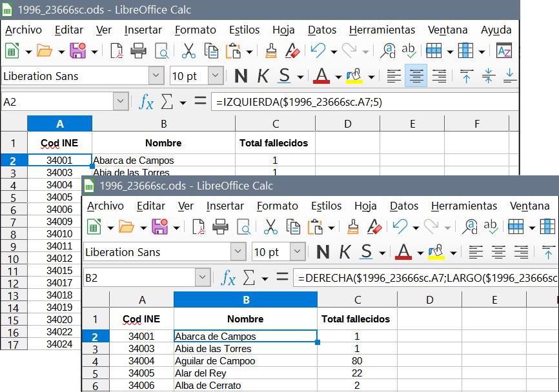Select row 10 header in the back window
The image size is (559, 392).
tap(14, 259)
